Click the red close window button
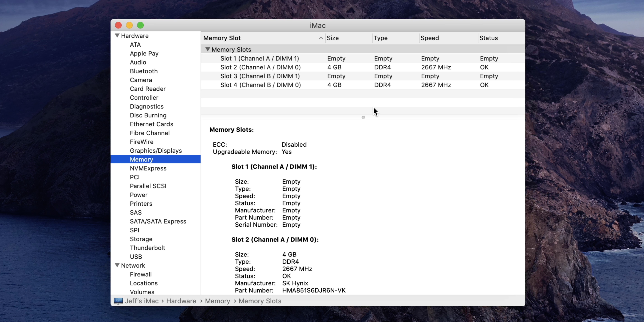This screenshot has height=322, width=644. pyautogui.click(x=118, y=25)
